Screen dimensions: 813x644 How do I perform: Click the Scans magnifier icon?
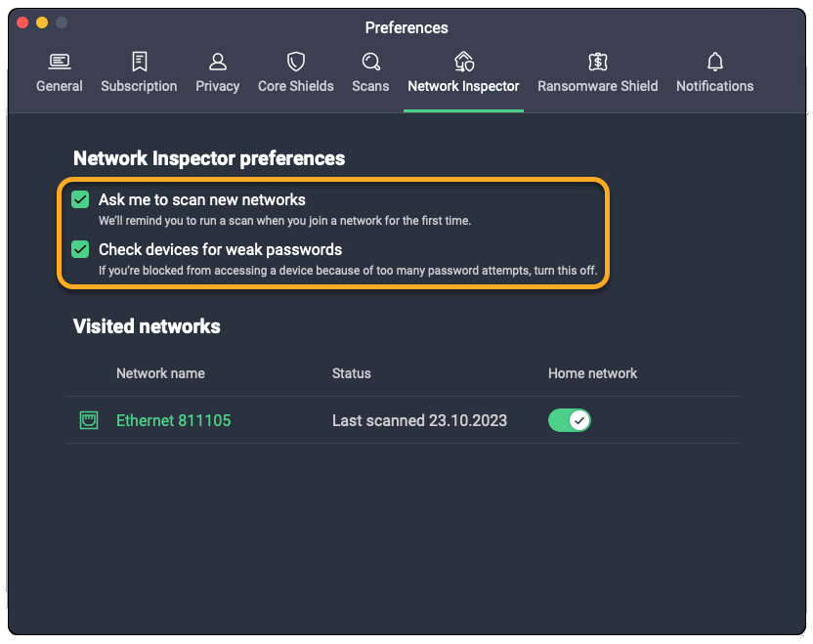tap(370, 63)
